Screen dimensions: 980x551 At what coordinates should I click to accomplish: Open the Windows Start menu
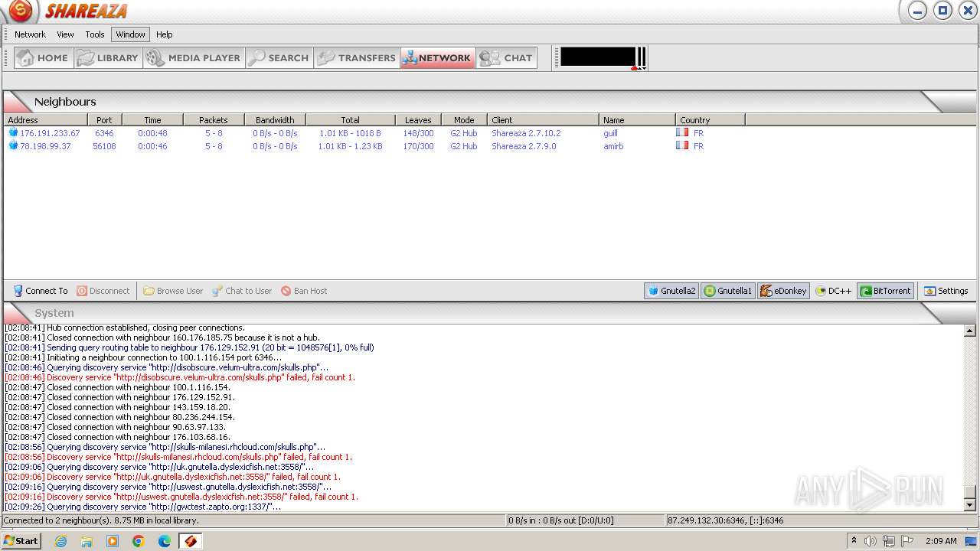coord(21,541)
